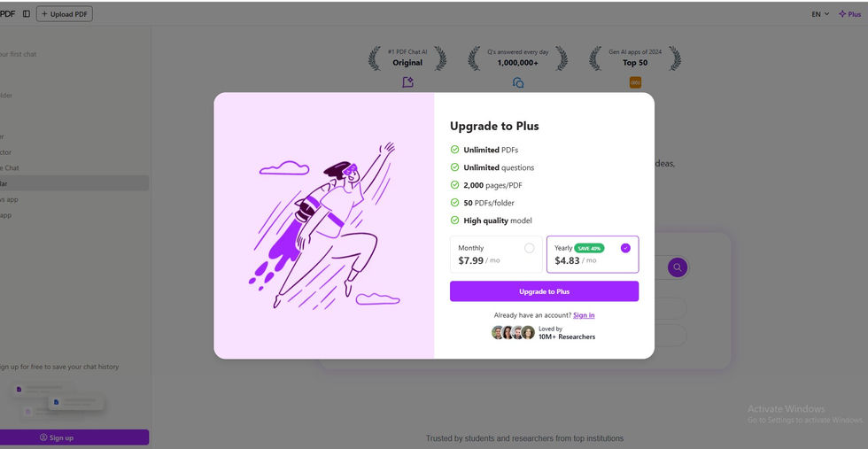Click the jetpack illustration

pos(324,225)
